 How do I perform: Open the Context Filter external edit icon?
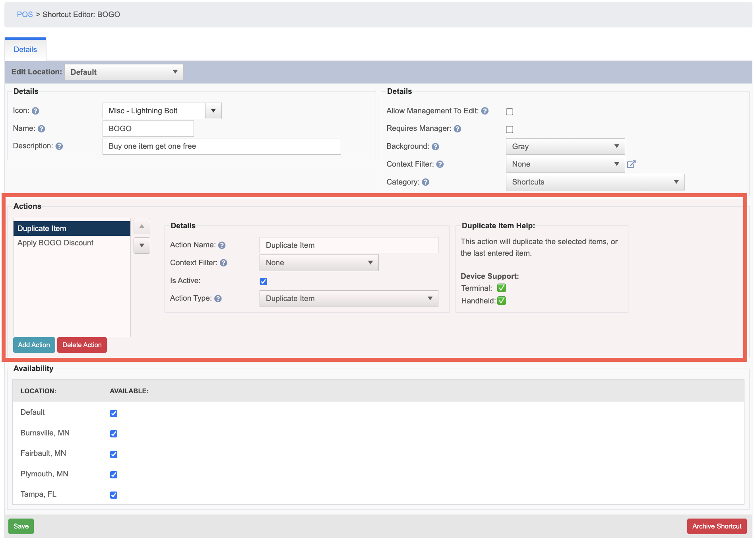click(x=631, y=164)
